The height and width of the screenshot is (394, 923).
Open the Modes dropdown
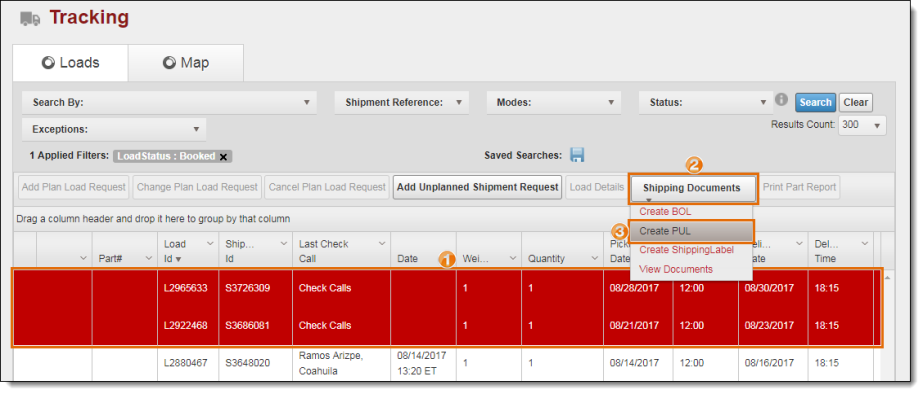(x=553, y=102)
